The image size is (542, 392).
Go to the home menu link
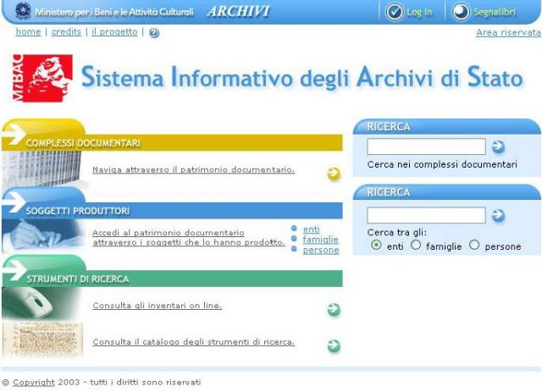(x=28, y=32)
